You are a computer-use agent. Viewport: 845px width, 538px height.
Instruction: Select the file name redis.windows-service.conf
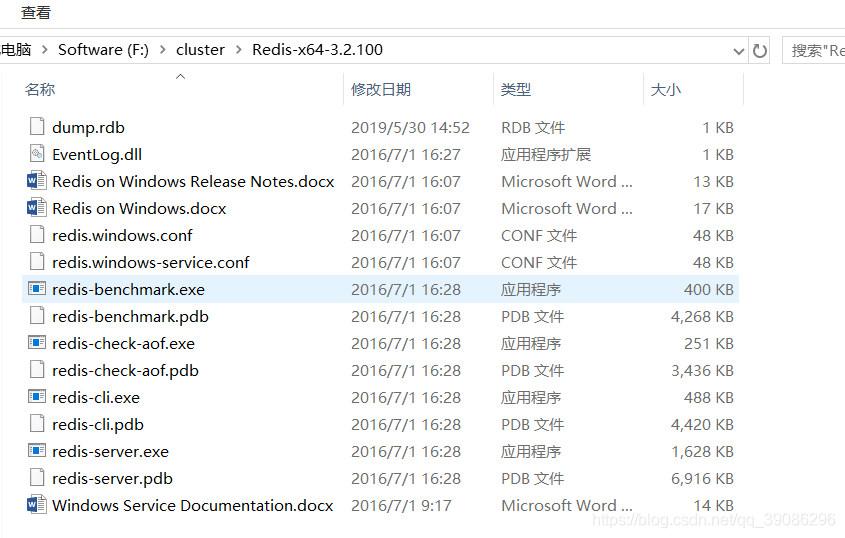[x=151, y=263]
